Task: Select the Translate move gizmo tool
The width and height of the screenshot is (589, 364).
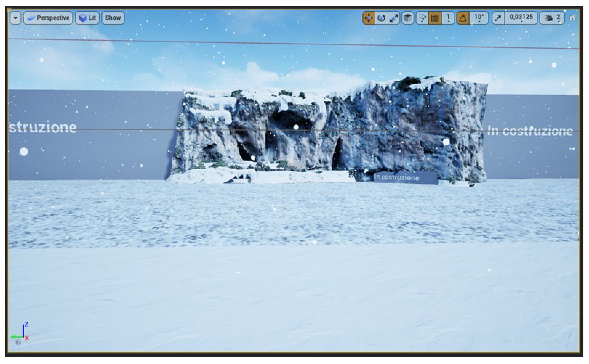Action: click(x=369, y=18)
